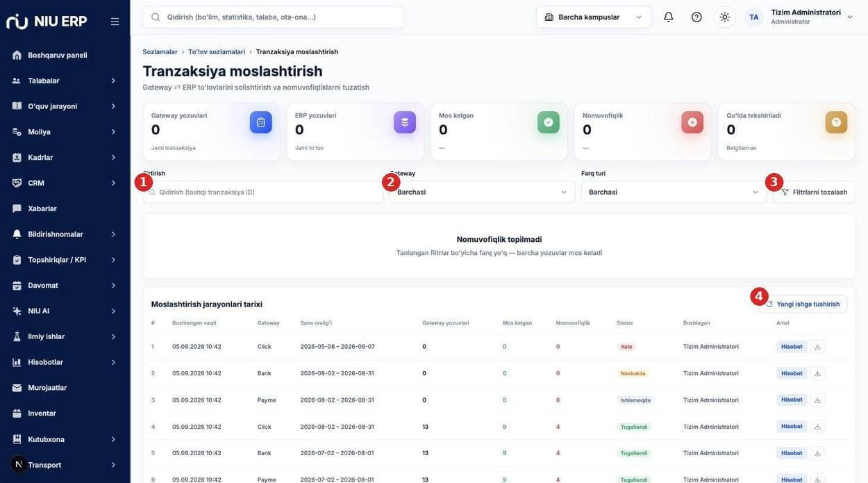Click the Nomuvofiqlik red cross icon
The image size is (868, 483).
coord(692,122)
